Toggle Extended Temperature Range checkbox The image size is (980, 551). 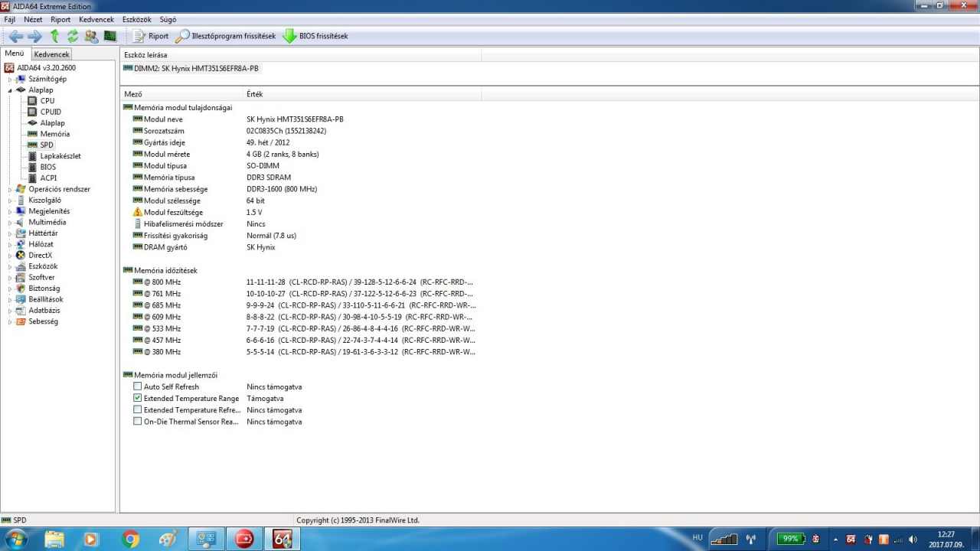[x=138, y=399]
